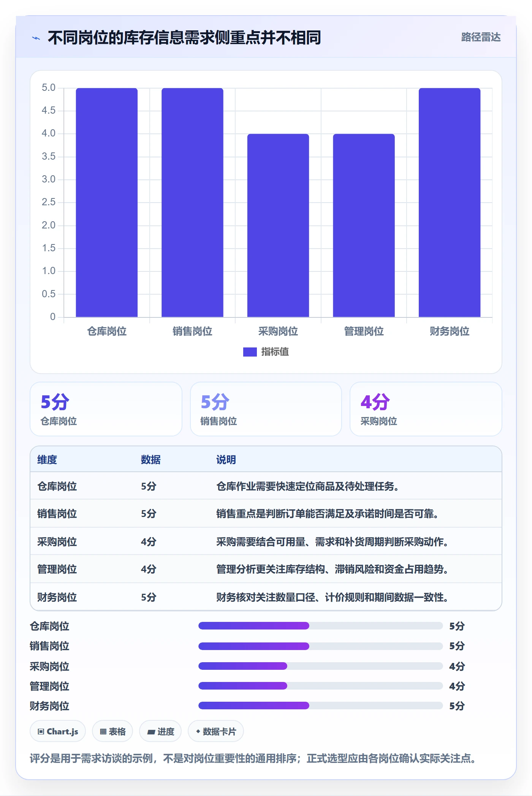Click the 路径雷达 label in header

[x=481, y=37]
